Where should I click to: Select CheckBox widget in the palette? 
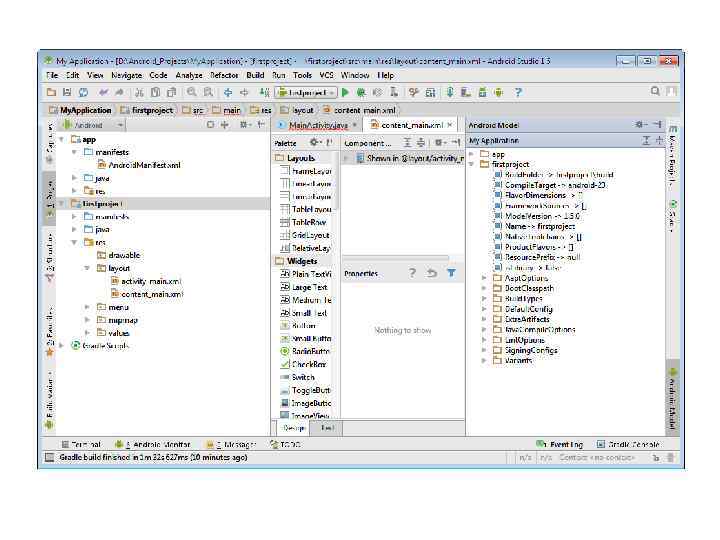pyautogui.click(x=304, y=364)
